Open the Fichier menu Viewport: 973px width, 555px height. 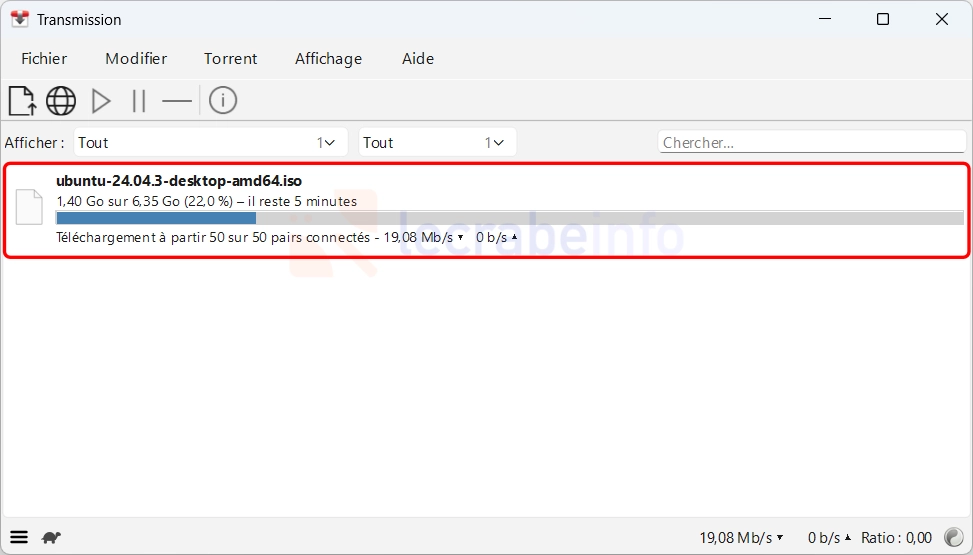pyautogui.click(x=44, y=59)
